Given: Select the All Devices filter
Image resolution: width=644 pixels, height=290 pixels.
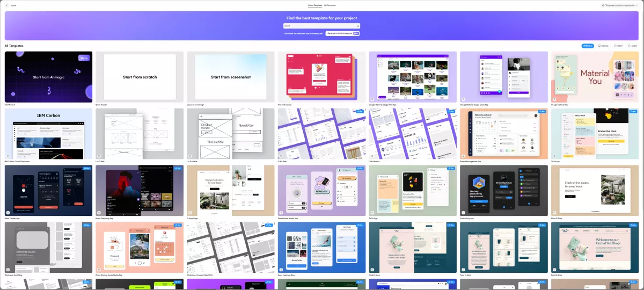Looking at the screenshot, I should [x=588, y=46].
